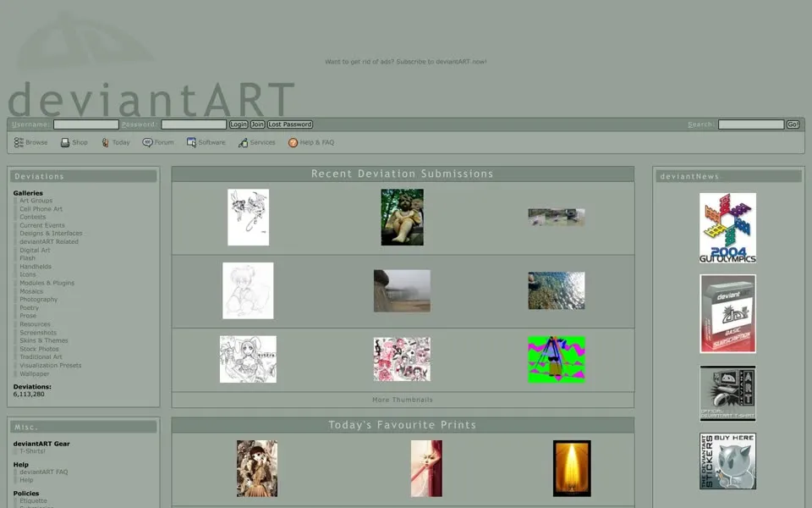812x508 pixels.
Task: Open the doll portrait print thumbnail
Action: [x=257, y=468]
